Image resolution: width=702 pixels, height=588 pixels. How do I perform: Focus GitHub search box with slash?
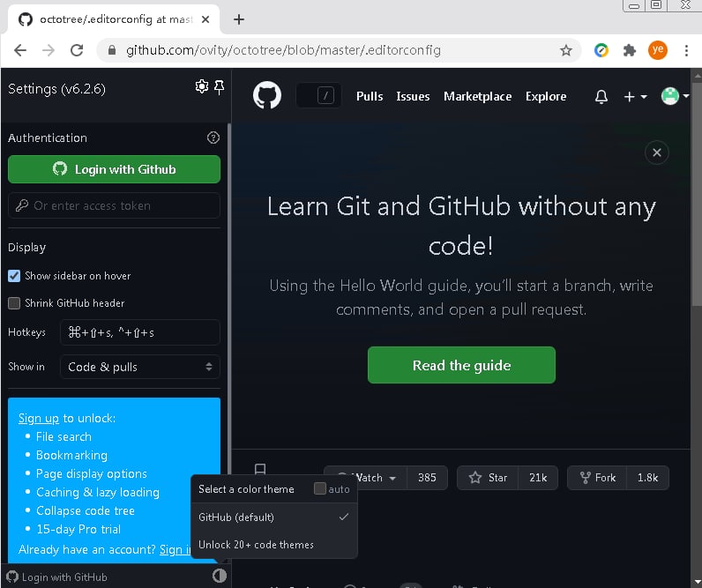tap(318, 95)
